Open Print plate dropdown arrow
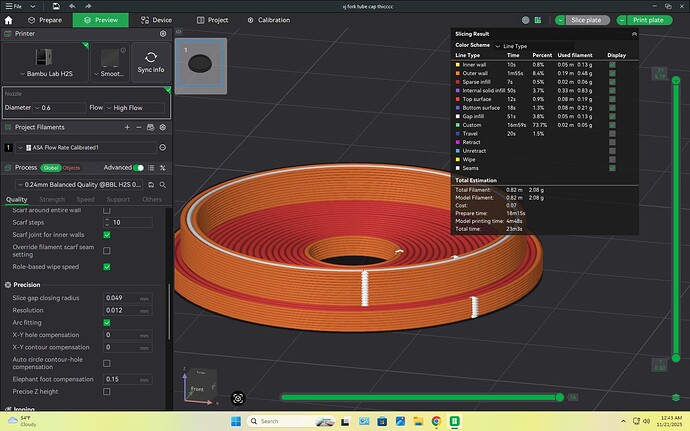 [x=621, y=20]
